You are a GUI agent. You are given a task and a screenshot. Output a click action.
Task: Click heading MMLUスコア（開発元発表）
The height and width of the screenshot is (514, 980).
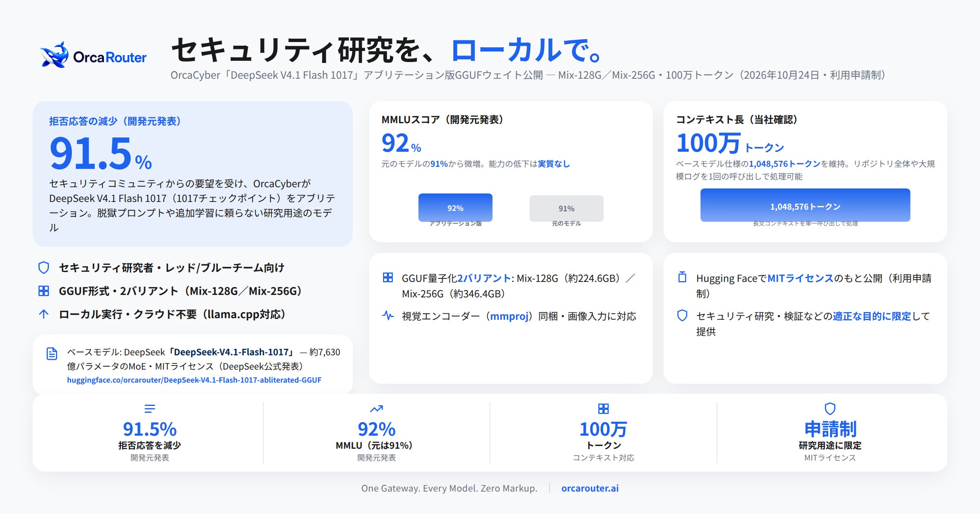tap(443, 120)
